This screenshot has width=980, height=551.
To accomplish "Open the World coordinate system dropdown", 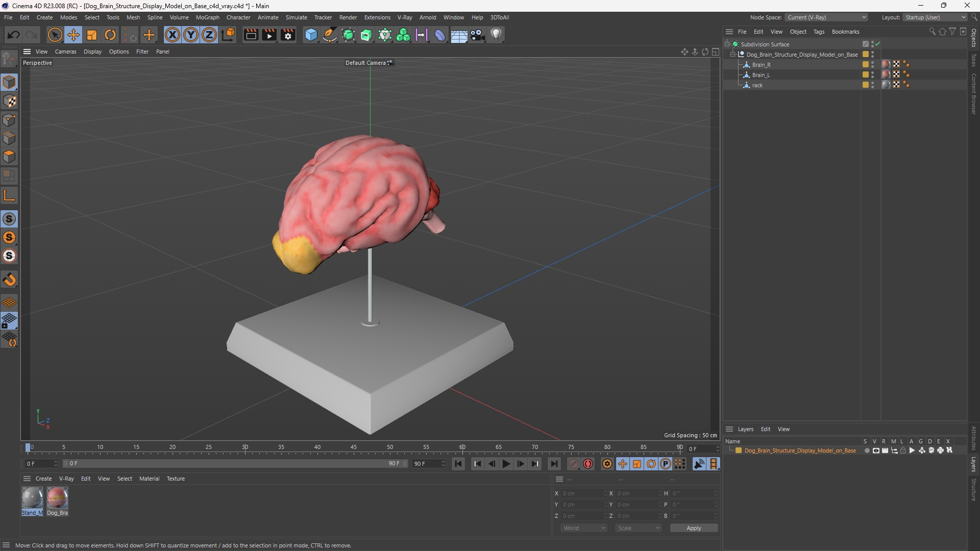I will coord(583,528).
